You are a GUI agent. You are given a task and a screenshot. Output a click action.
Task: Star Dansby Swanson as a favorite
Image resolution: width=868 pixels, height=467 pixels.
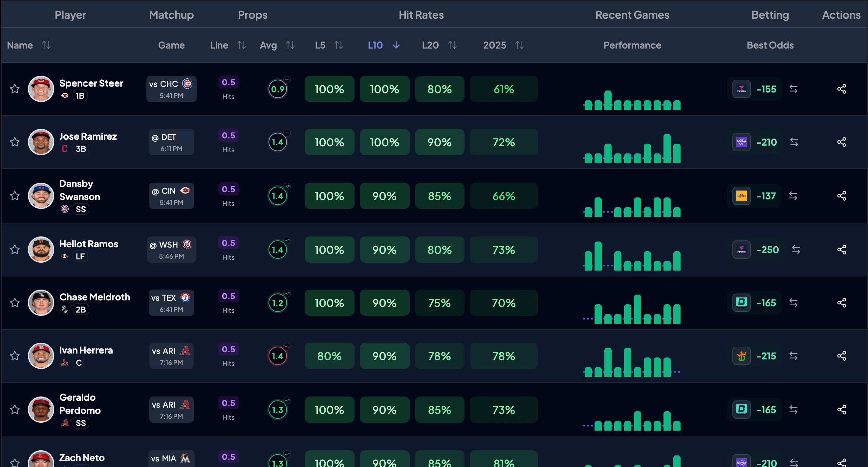click(14, 195)
